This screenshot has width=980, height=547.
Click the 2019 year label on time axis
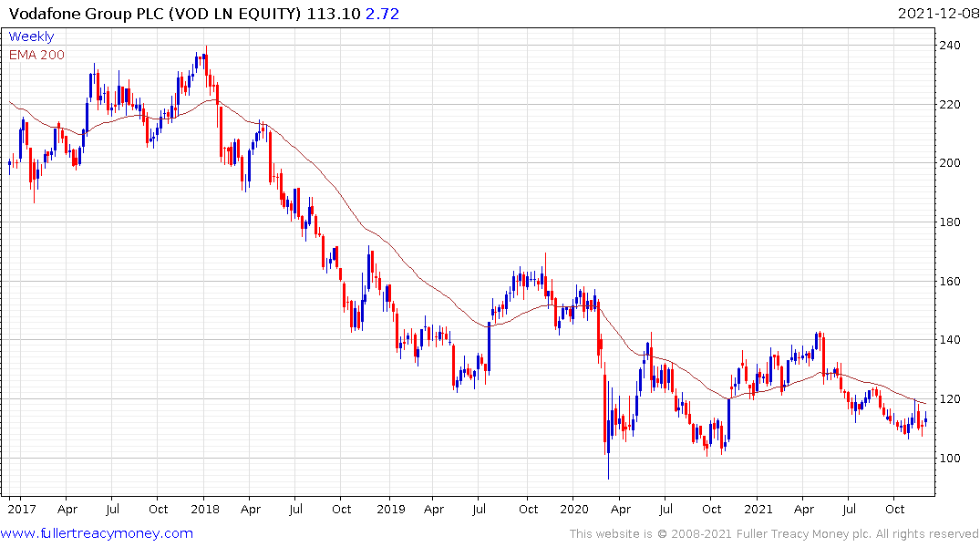pos(391,509)
